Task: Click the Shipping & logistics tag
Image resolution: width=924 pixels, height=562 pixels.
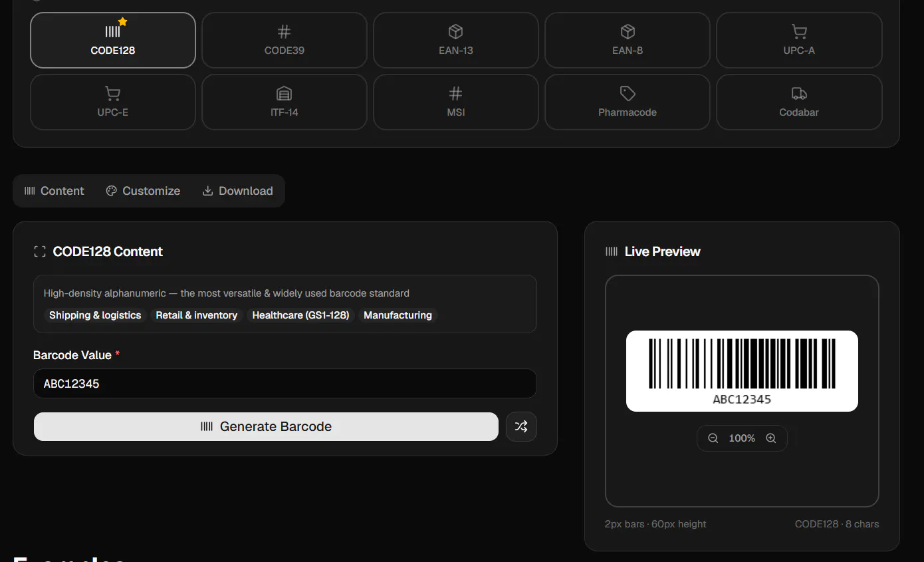Action: point(95,315)
